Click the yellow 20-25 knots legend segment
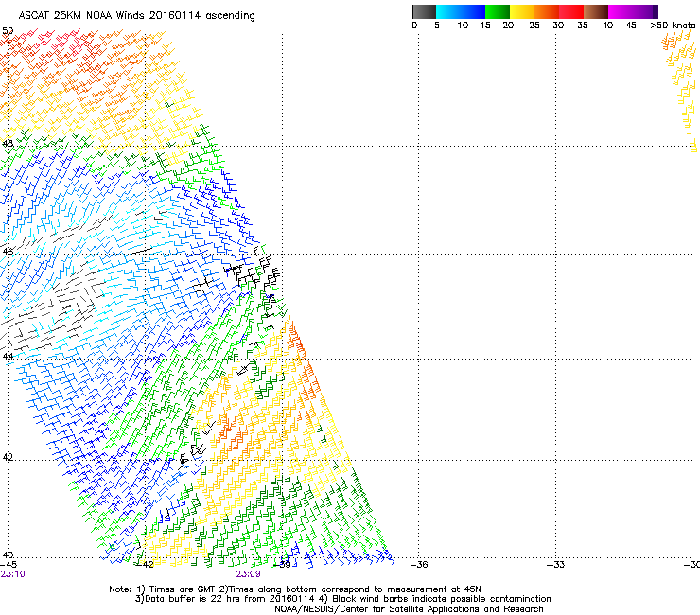The width and height of the screenshot is (700, 615). [522, 11]
